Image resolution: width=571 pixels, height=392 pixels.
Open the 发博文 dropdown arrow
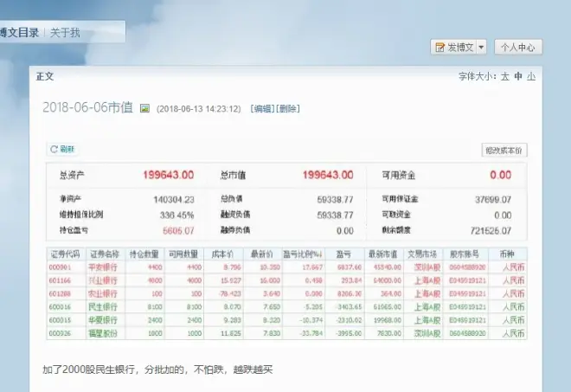pos(481,48)
